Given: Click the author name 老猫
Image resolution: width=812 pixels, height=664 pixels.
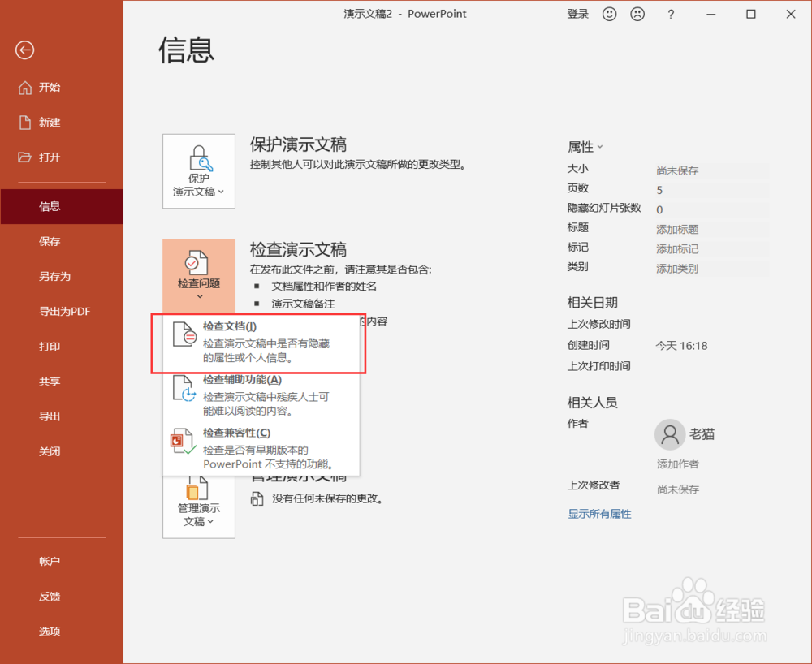Looking at the screenshot, I should tap(702, 434).
